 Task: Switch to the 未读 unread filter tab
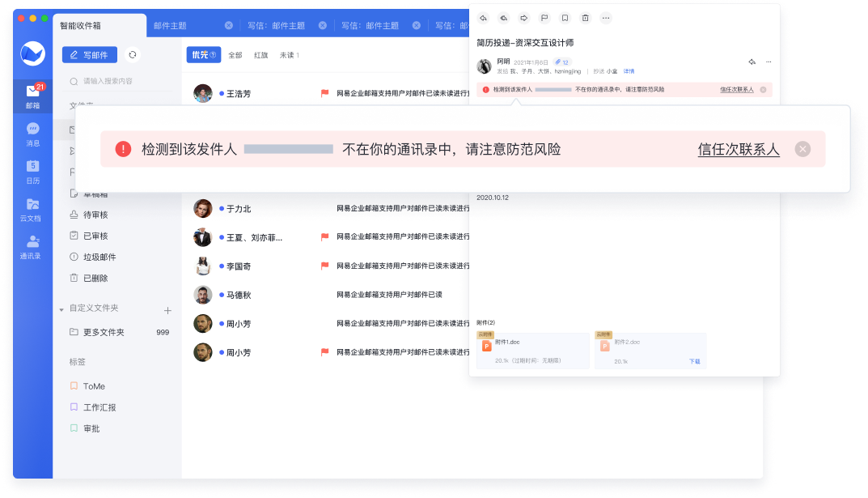pos(289,55)
